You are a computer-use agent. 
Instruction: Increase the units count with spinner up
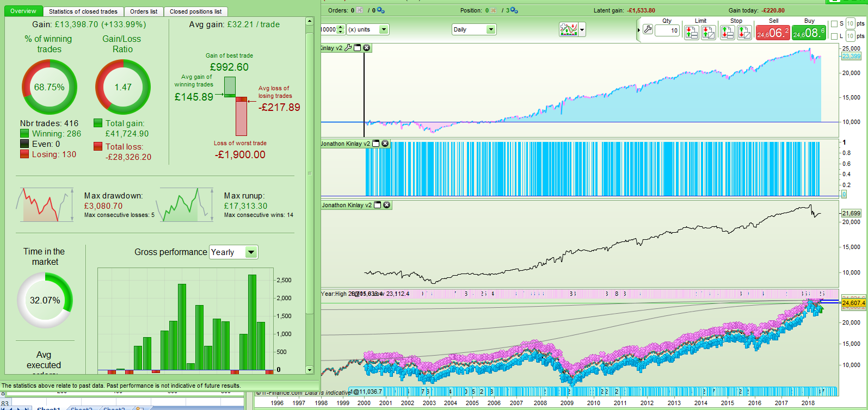341,27
